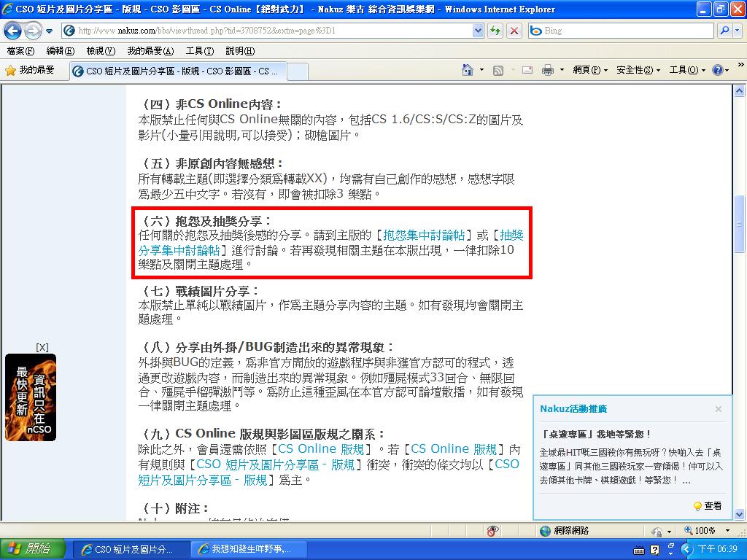The width and height of the screenshot is (747, 560).
Task: Click the vertical scrollbar thumb
Action: coord(740,224)
